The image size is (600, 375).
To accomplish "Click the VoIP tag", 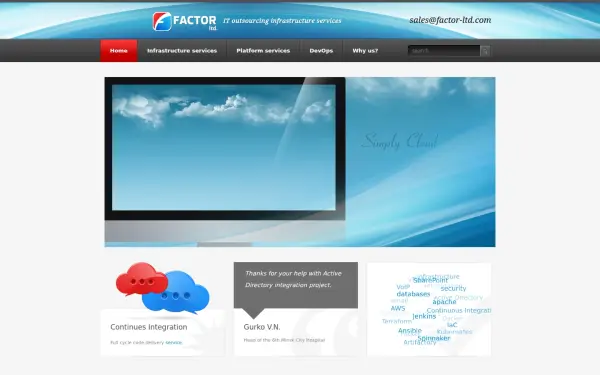I will point(403,287).
